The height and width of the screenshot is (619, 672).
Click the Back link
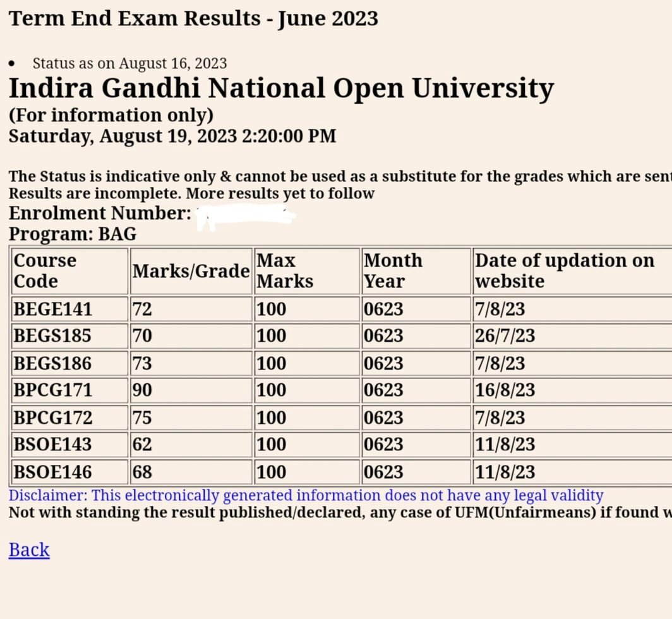tap(29, 550)
